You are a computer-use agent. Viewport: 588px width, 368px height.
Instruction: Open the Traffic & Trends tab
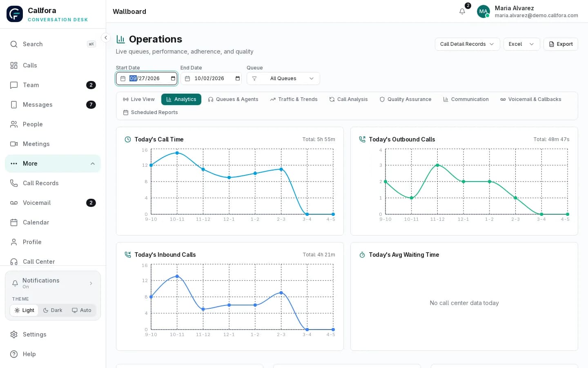tap(294, 99)
